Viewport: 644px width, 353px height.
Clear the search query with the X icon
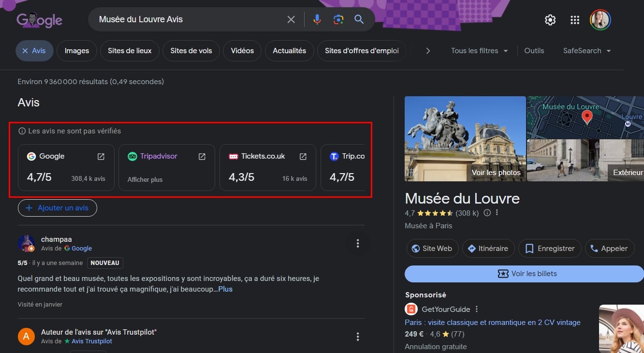[x=291, y=19]
